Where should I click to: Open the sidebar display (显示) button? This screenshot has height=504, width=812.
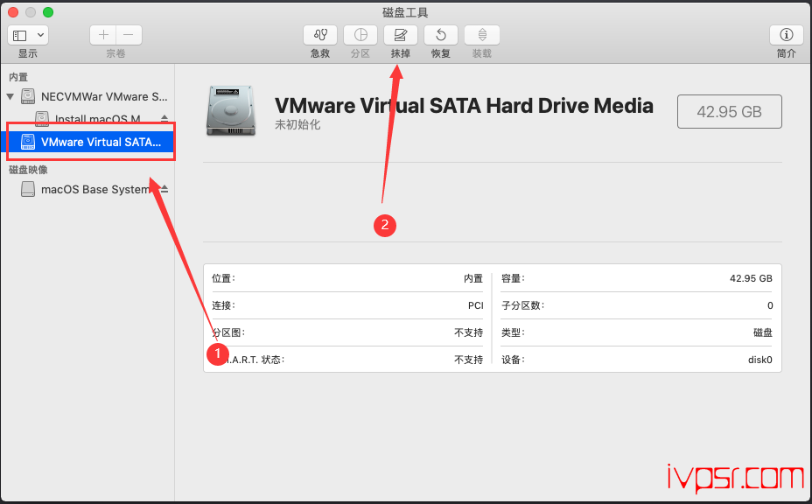pyautogui.click(x=28, y=35)
